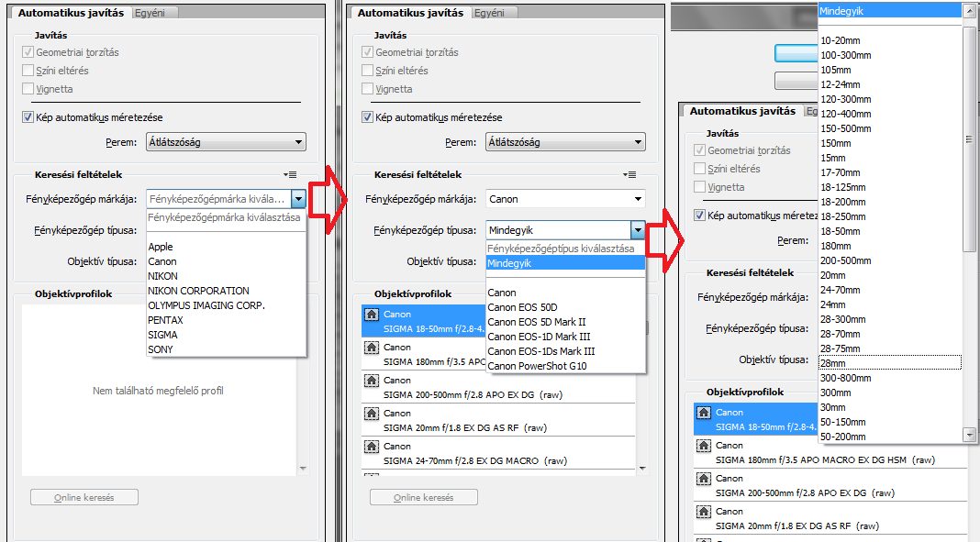980x542 pixels.
Task: Click profile icon of SIGMA 20mm row, middle panel
Action: click(372, 414)
